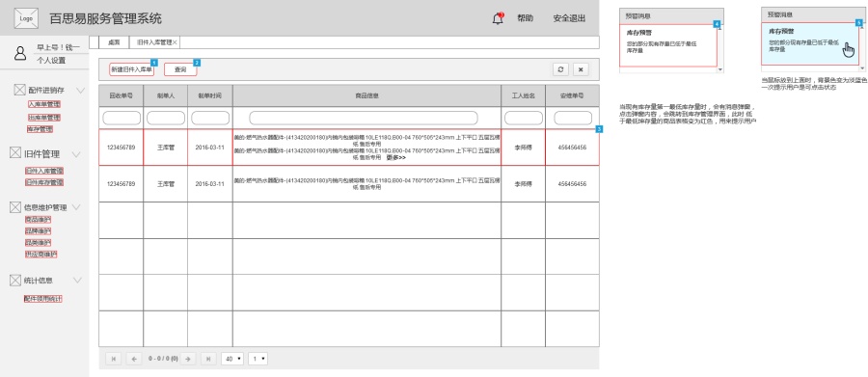Click the 回收单号 filter input

122,118
